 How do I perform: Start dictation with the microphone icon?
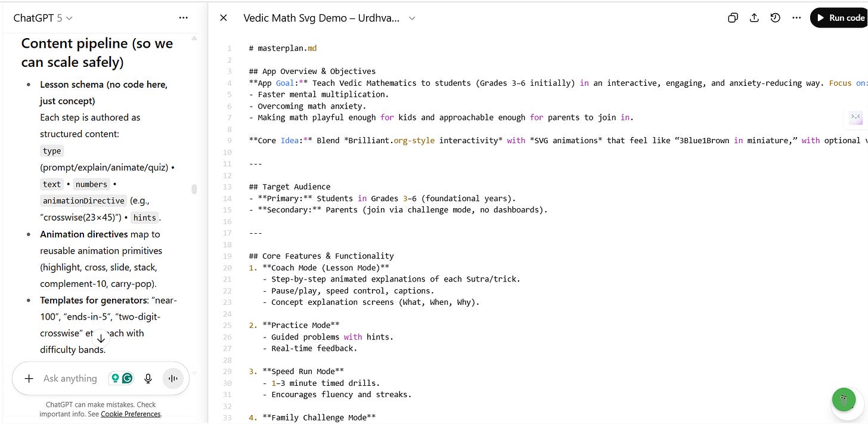click(x=148, y=378)
